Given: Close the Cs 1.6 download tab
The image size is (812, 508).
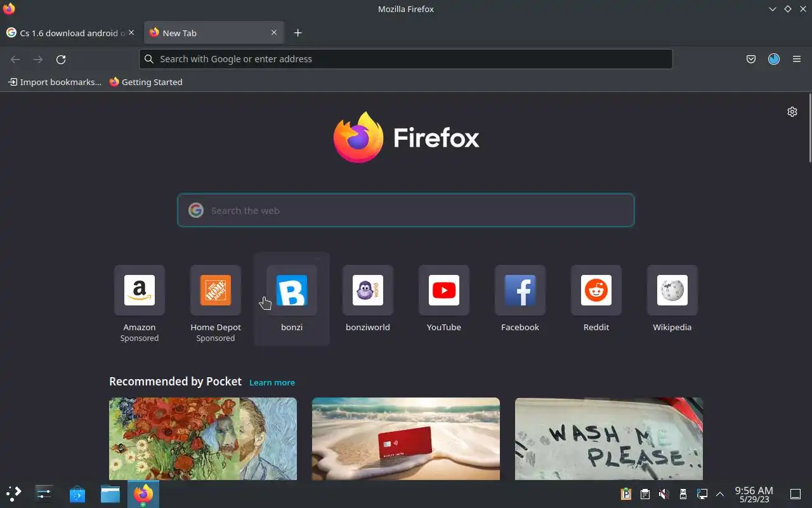Looking at the screenshot, I should coord(131,32).
